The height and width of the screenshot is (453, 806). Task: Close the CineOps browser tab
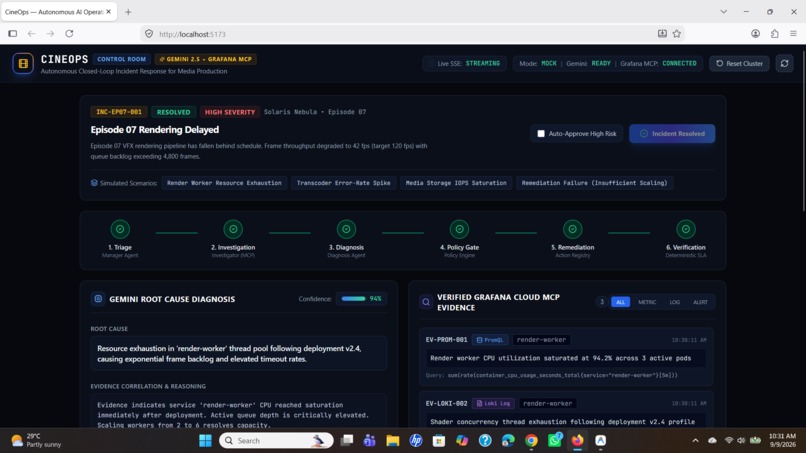108,12
